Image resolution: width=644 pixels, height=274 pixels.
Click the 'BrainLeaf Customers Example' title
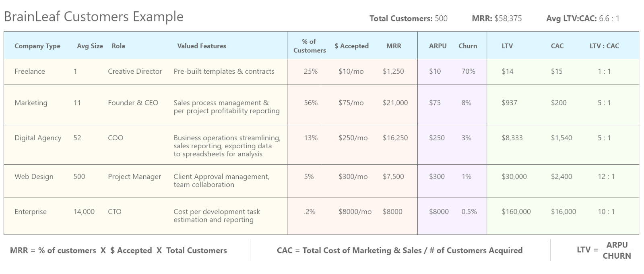coord(94,17)
